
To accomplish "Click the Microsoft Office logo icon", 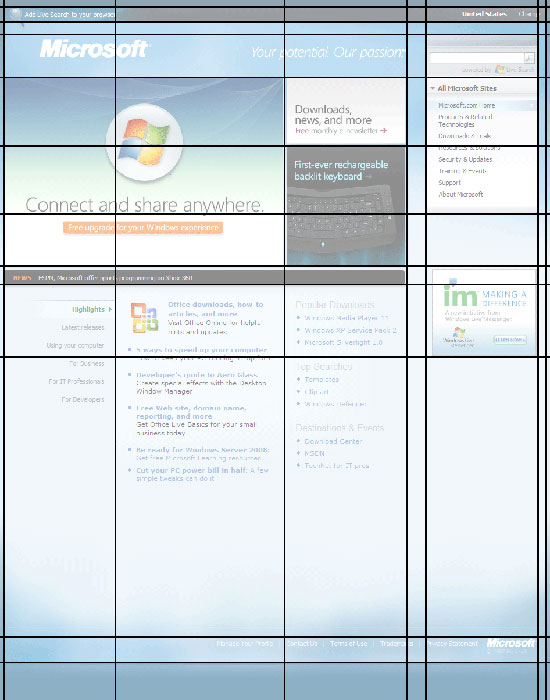I will click(x=145, y=317).
